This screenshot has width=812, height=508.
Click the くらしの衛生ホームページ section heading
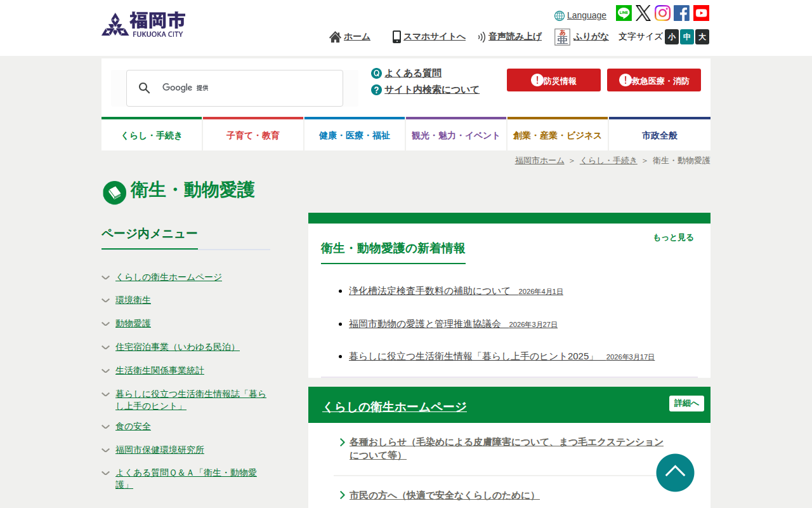[395, 407]
